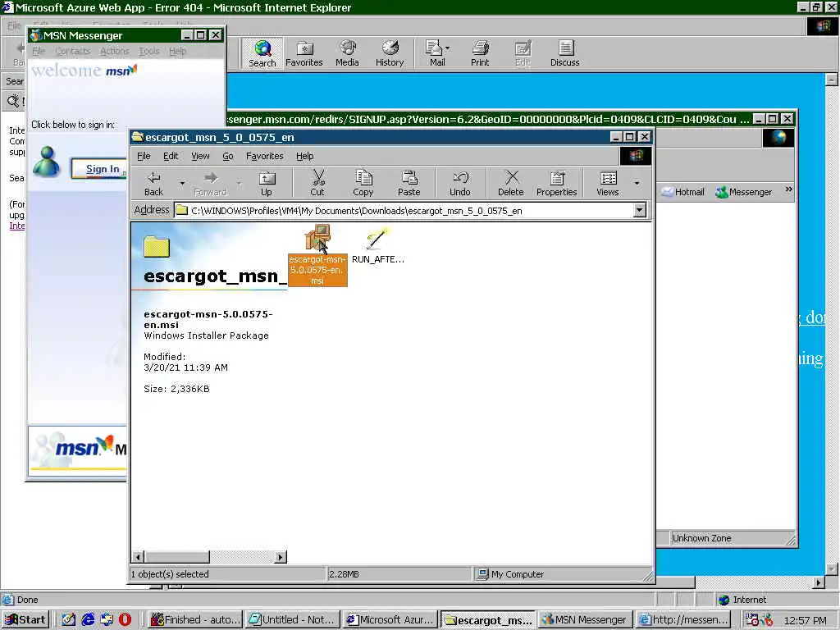Click Messenger link in popup links bar
The width and height of the screenshot is (840, 630).
tap(744, 192)
